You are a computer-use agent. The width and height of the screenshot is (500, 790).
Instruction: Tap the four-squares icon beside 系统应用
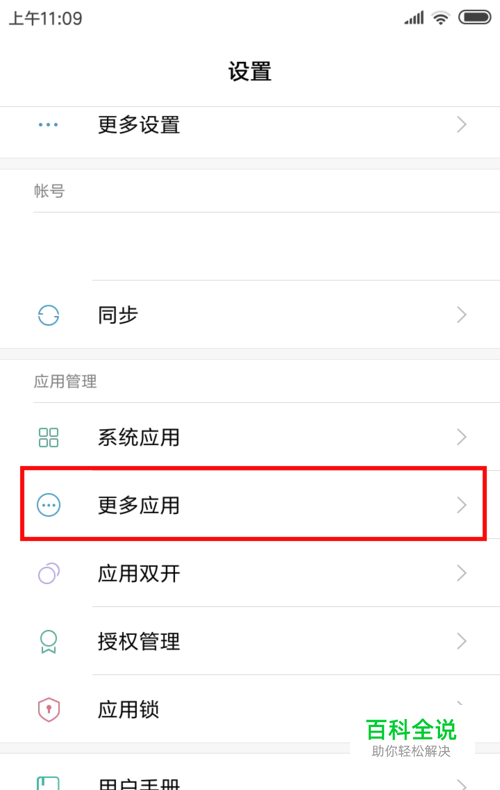[x=48, y=437]
